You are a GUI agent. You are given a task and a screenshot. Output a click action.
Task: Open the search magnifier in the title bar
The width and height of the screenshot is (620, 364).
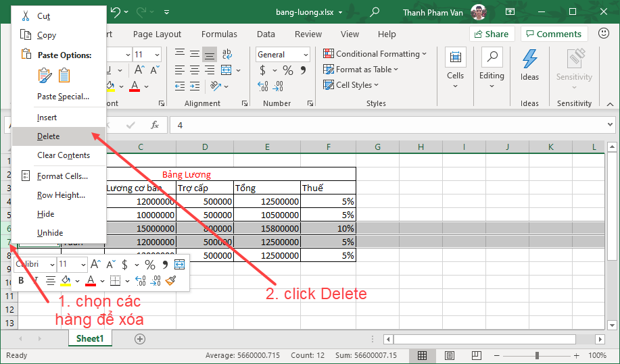[374, 12]
